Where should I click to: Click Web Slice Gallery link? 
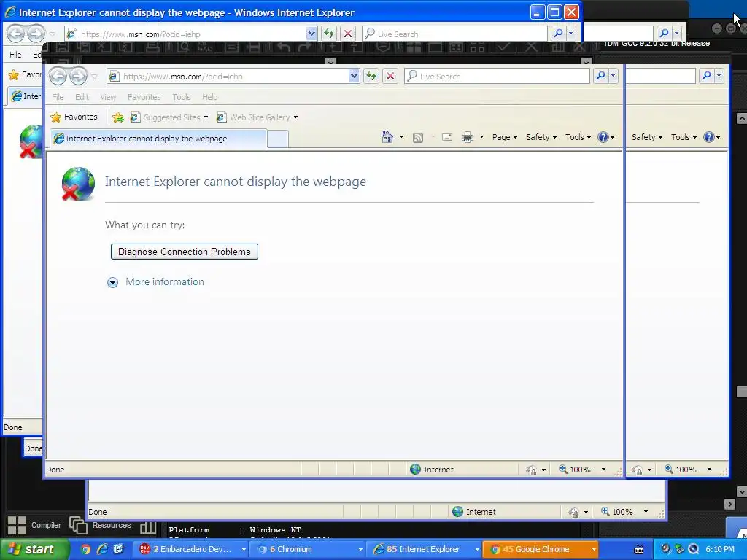click(260, 117)
